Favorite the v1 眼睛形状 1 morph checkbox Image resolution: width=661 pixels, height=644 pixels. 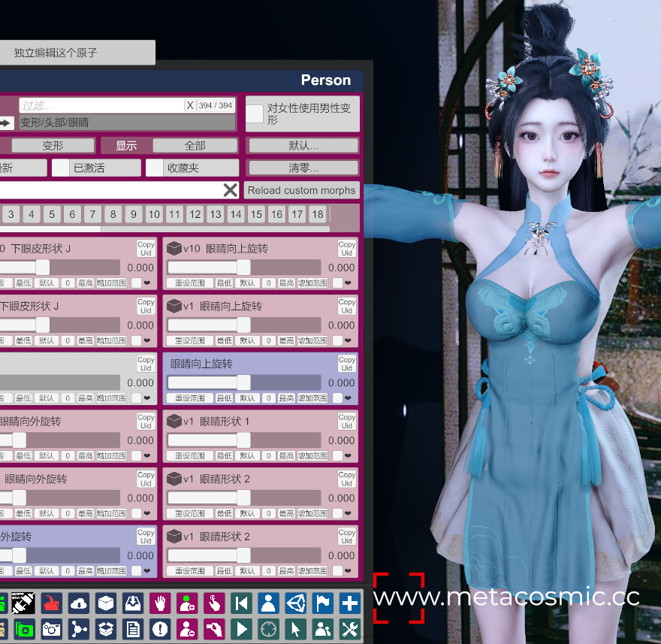[337, 455]
